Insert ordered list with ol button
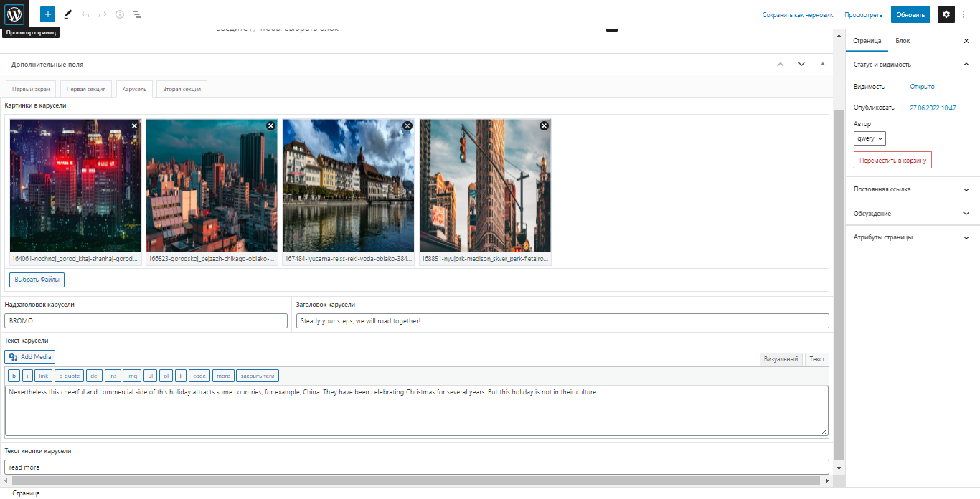Image resolution: width=980 pixels, height=499 pixels. 166,376
